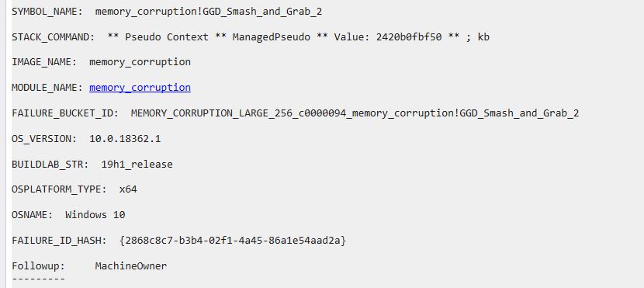Click the MachineOwner followup value

(x=131, y=265)
